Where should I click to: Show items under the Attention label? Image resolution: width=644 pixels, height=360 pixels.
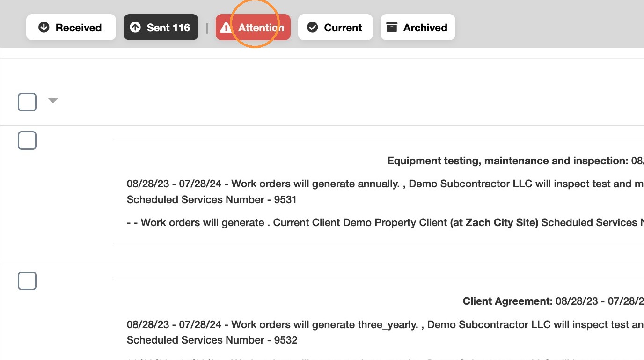click(253, 27)
